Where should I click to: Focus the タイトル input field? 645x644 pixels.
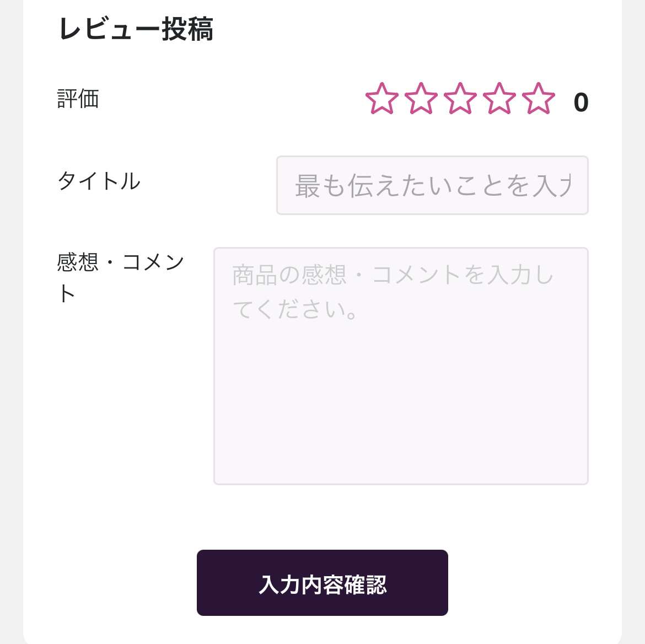click(432, 185)
